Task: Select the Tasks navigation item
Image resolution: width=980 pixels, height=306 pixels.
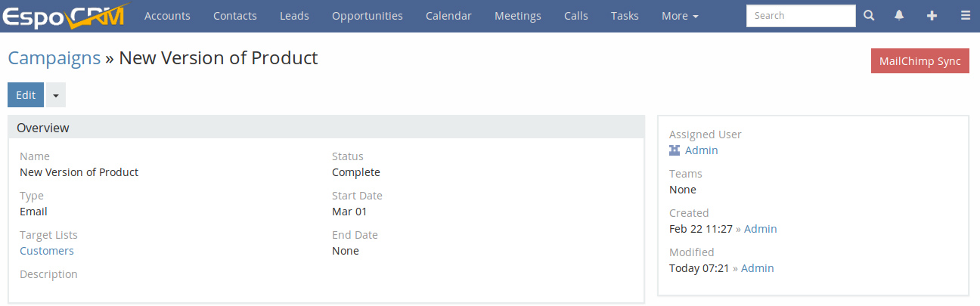Action: pyautogui.click(x=625, y=16)
